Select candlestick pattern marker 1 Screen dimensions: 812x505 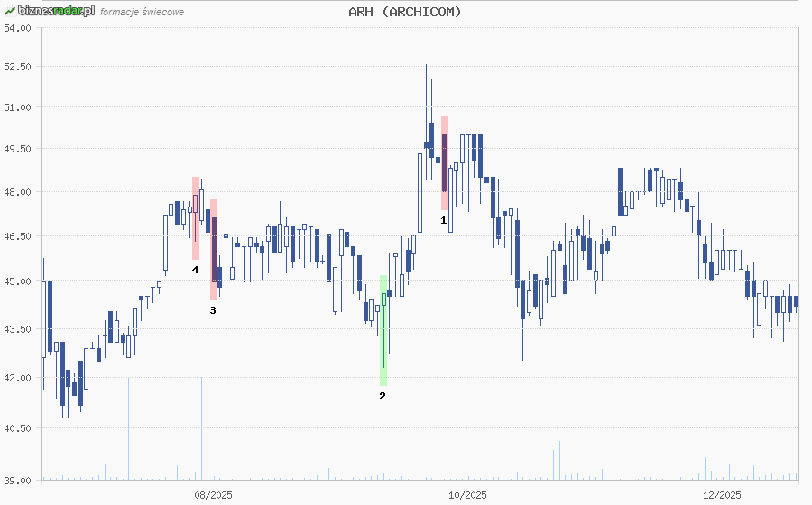pos(443,219)
